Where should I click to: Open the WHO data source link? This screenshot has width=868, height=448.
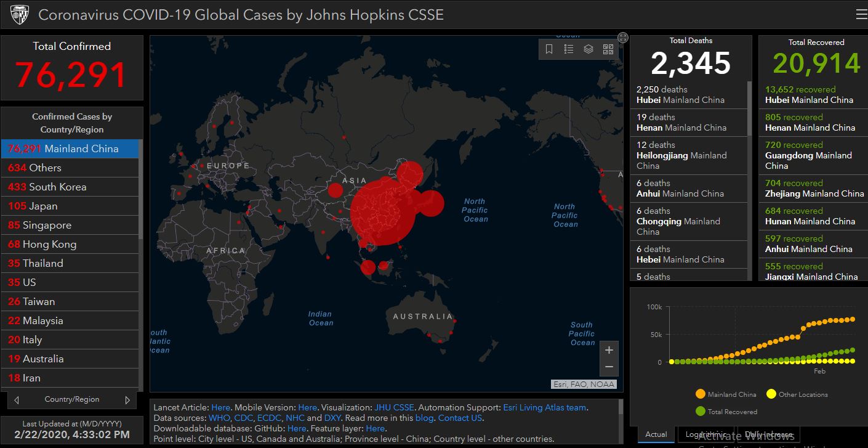[219, 418]
